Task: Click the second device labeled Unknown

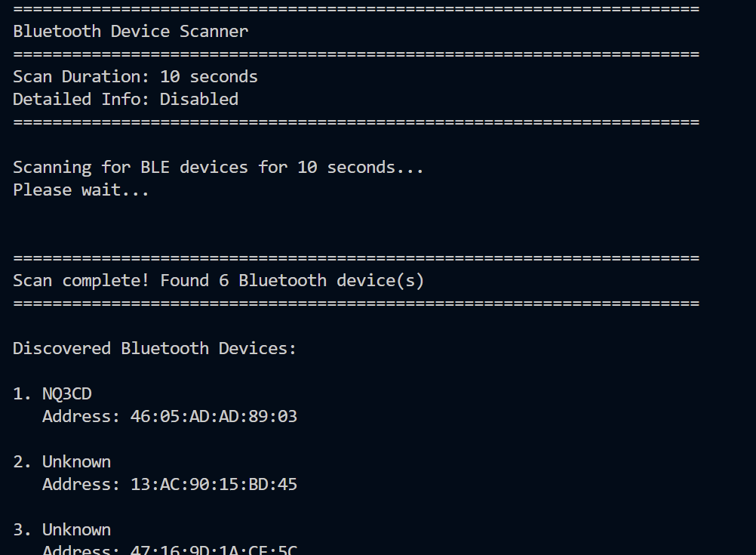Action: pos(76,462)
